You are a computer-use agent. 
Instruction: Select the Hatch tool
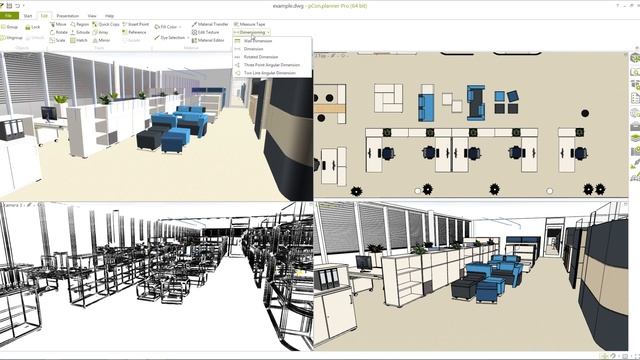pos(79,40)
